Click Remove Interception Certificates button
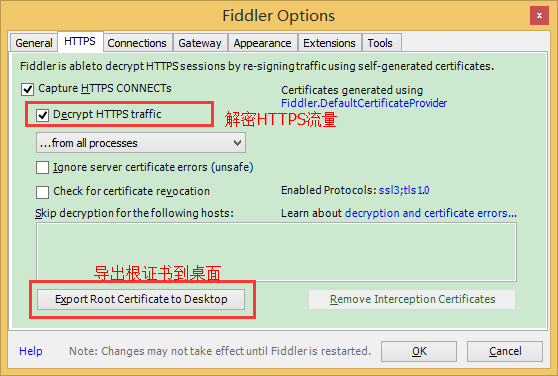The width and height of the screenshot is (558, 376). tap(412, 299)
